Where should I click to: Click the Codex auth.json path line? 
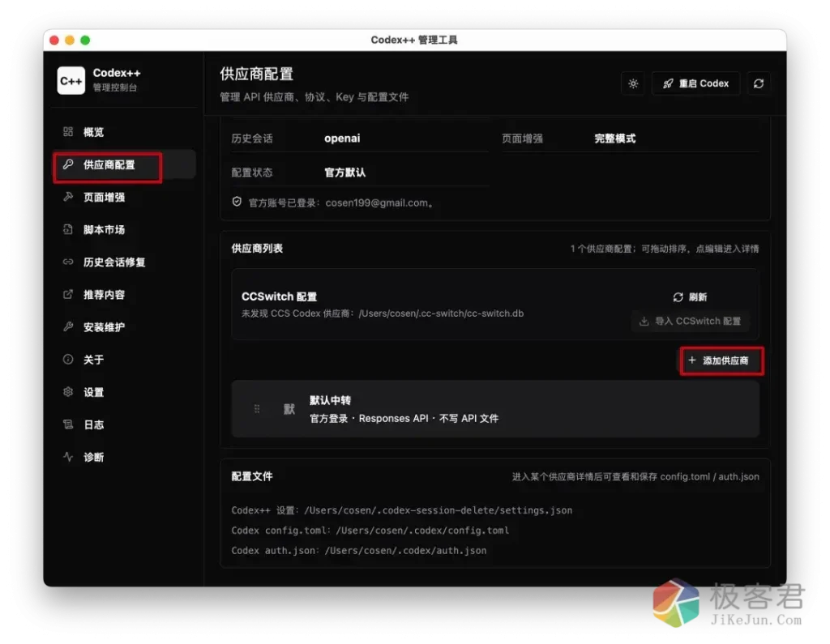point(359,550)
